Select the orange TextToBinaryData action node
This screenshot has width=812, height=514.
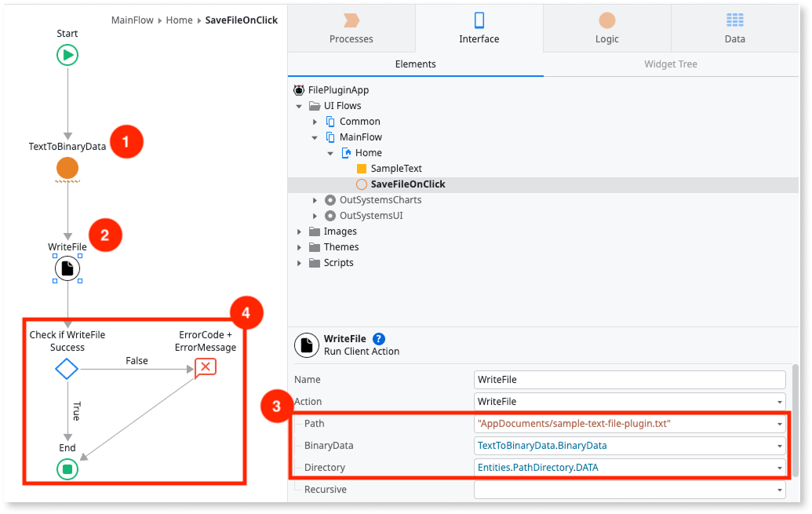pyautogui.click(x=67, y=168)
